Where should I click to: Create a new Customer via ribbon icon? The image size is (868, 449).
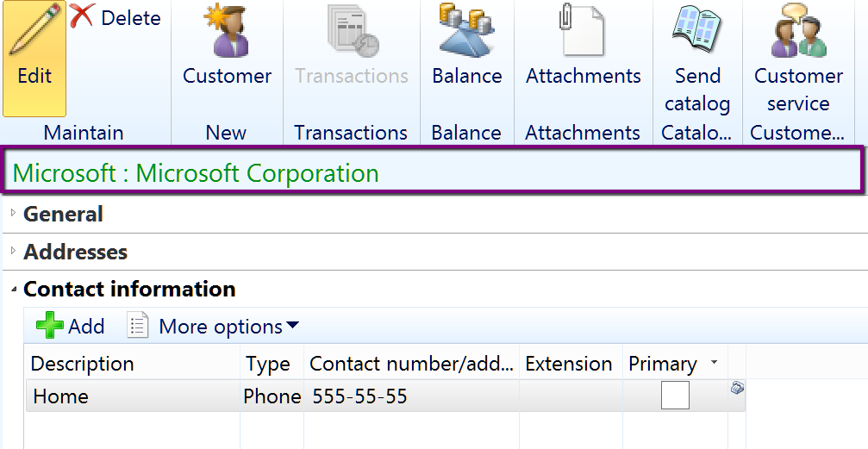click(227, 29)
